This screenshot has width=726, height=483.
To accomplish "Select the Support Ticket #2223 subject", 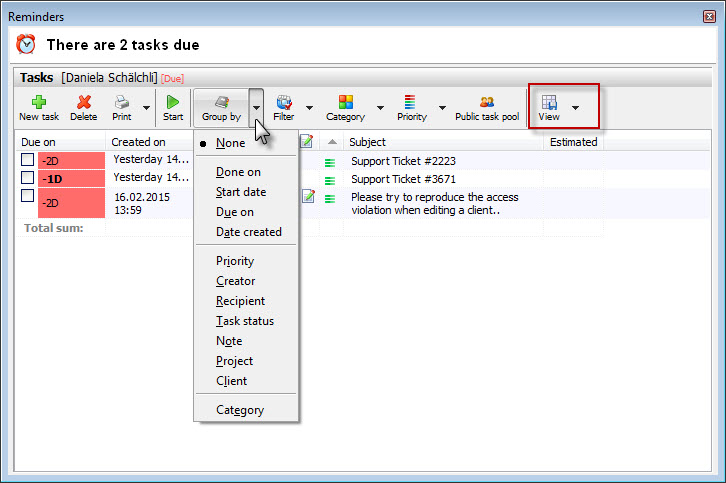I will pos(403,161).
